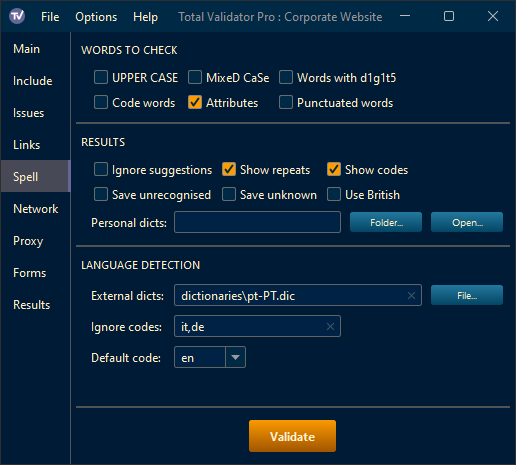Click into the External dicts text field
516x465 pixels.
(298, 295)
